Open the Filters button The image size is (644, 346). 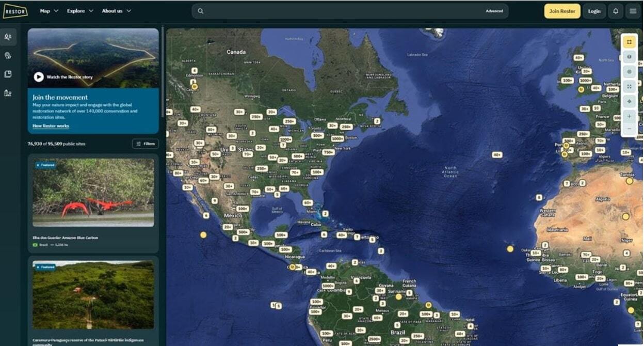pyautogui.click(x=146, y=144)
